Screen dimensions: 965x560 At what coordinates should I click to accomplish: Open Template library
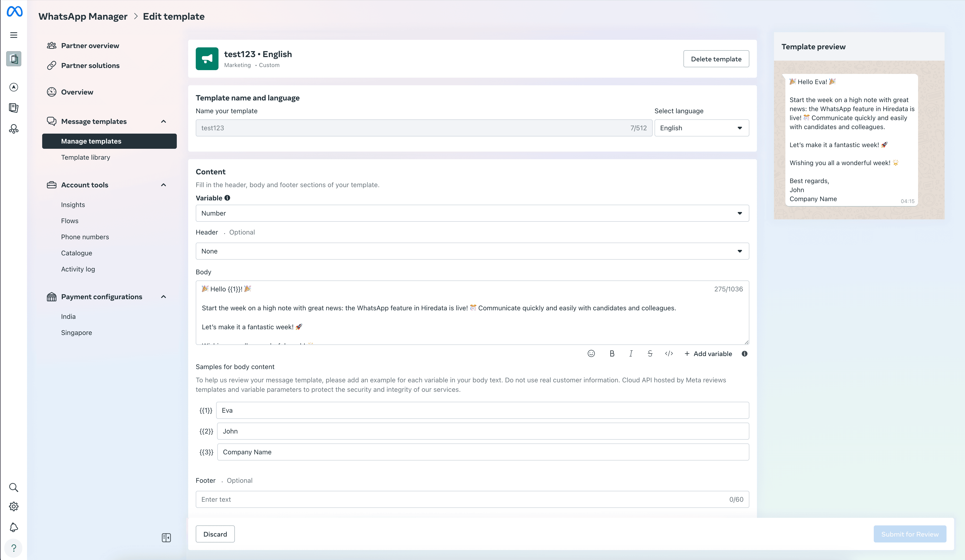85,157
